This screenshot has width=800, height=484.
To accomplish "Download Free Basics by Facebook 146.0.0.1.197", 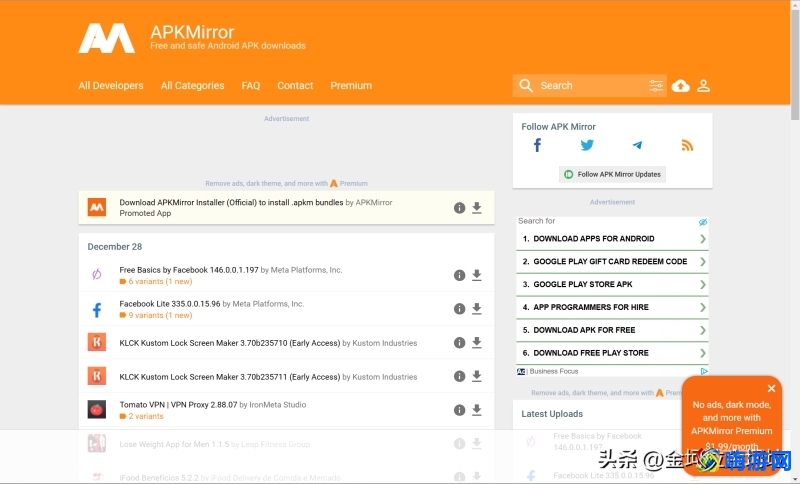I will (477, 275).
